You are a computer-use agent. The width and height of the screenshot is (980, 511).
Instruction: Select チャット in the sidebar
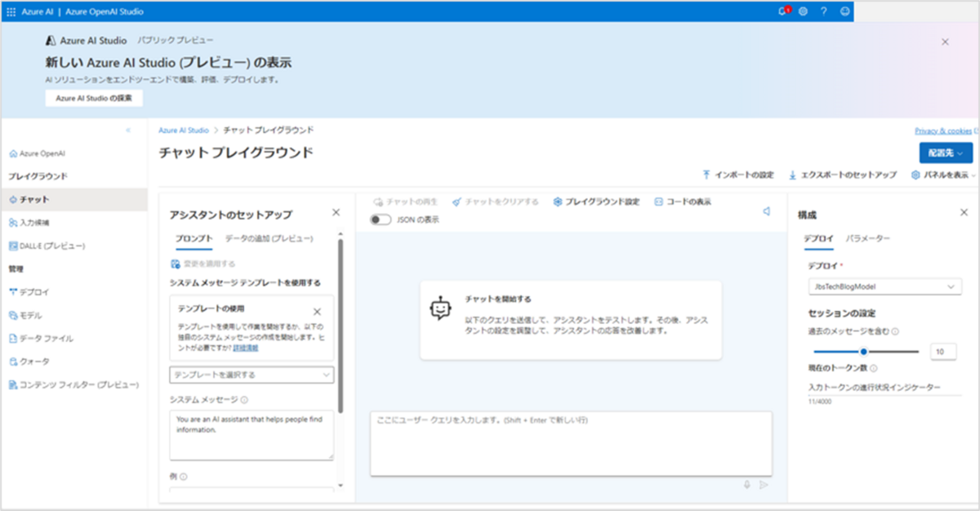pos(73,199)
